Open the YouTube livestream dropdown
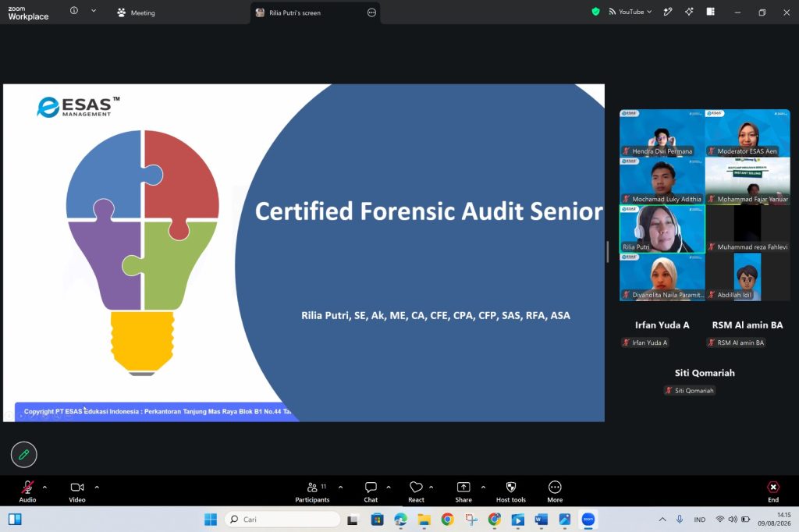 point(630,12)
